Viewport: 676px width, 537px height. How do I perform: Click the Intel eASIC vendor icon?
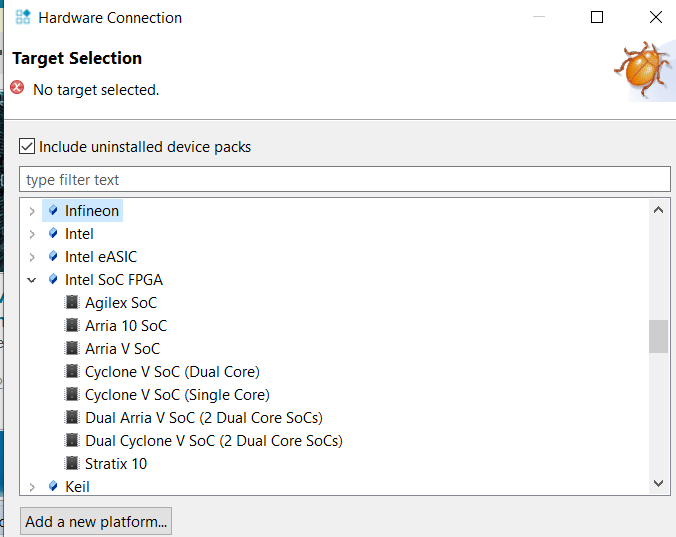pos(53,257)
